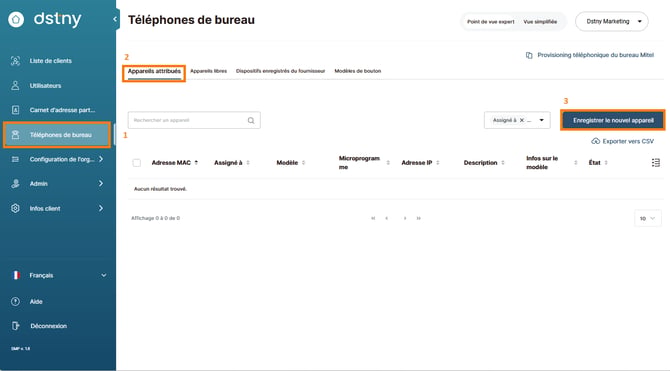The height and width of the screenshot is (371, 670).
Task: Tick the select-all checkbox in table header
Action: (x=137, y=163)
